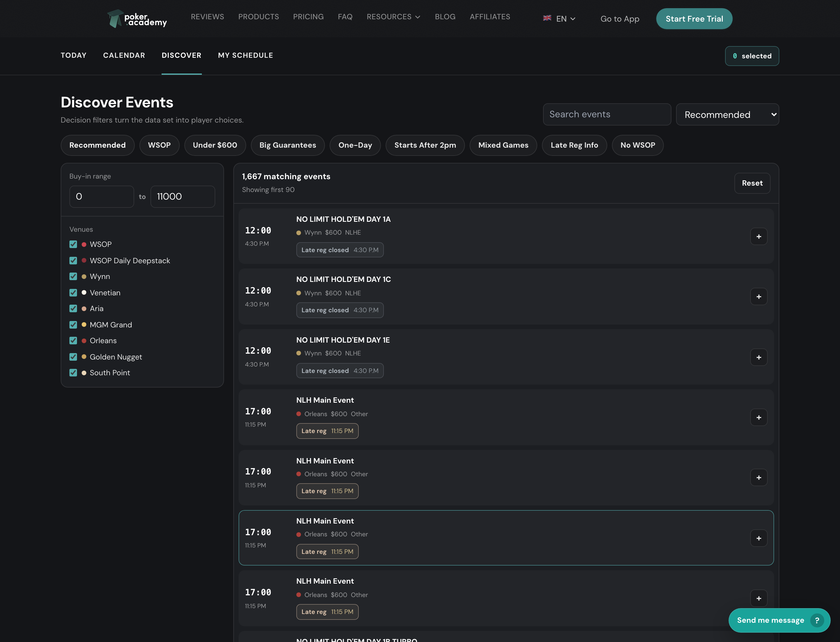This screenshot has height=642, width=840.
Task: Apply the Under $600 filter chip
Action: 215,145
